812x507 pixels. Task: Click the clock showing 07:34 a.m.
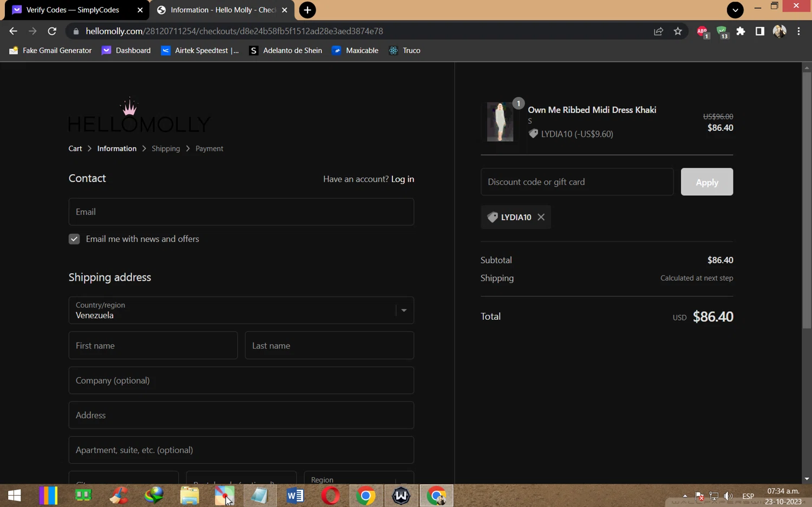point(783,491)
